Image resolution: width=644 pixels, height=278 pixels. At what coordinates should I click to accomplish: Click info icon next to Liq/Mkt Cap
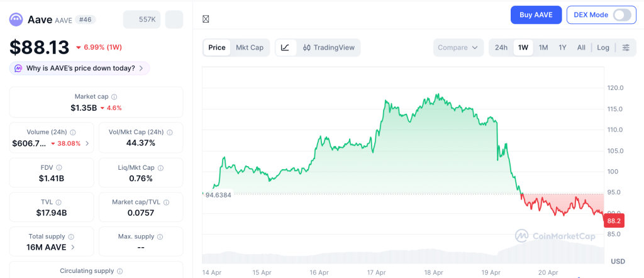pos(160,168)
